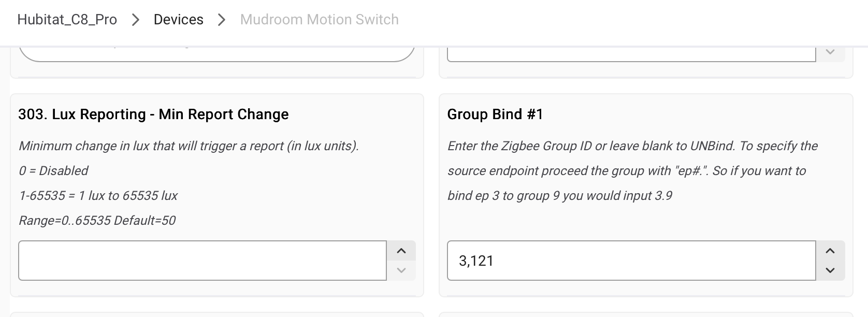The height and width of the screenshot is (317, 868).
Task: Click chevron after Hubitat_C8_Pro breadcrumb
Action: click(x=136, y=20)
